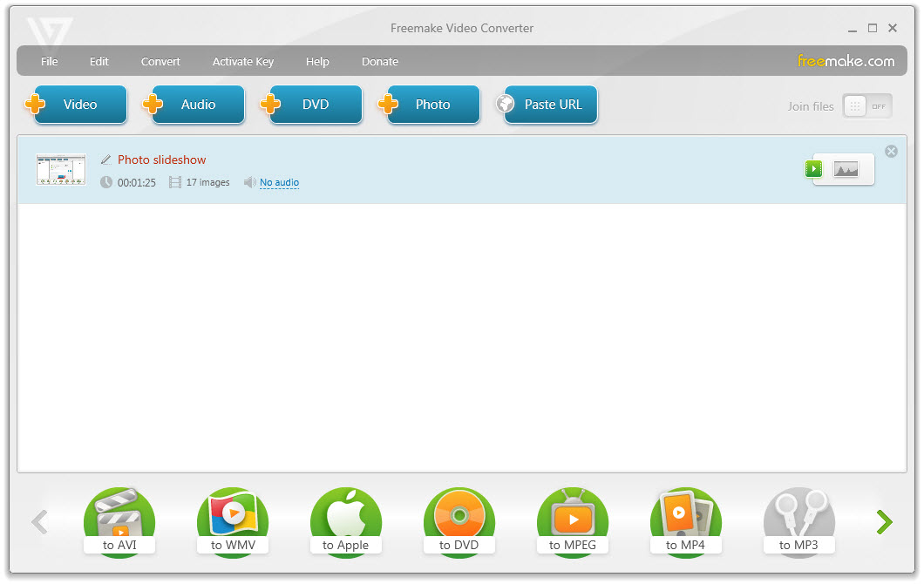Click the pencil icon to rename slideshow
This screenshot has width=924, height=584.
click(x=106, y=160)
